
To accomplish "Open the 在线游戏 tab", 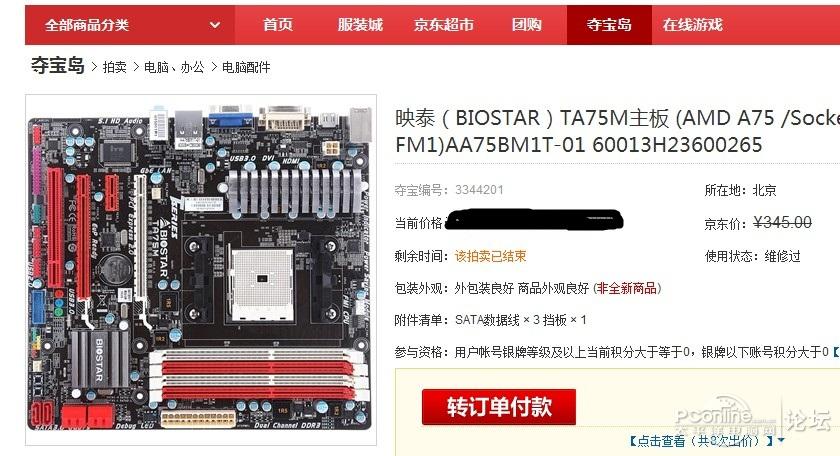I will point(692,25).
